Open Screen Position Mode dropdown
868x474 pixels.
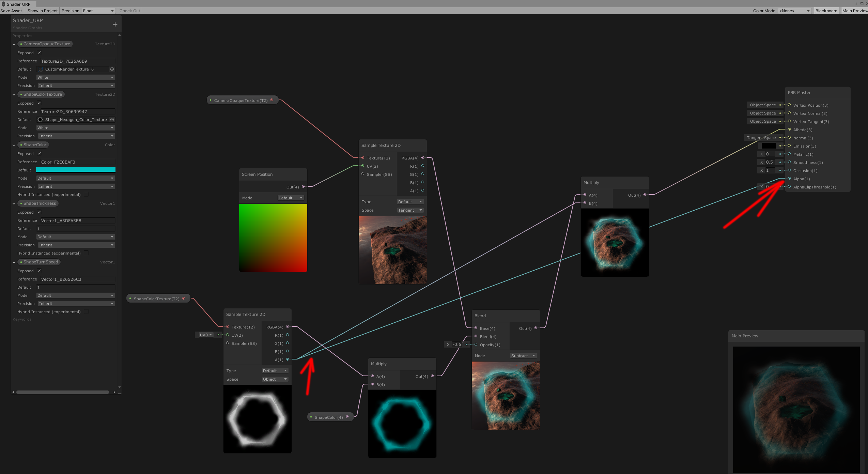coord(291,198)
